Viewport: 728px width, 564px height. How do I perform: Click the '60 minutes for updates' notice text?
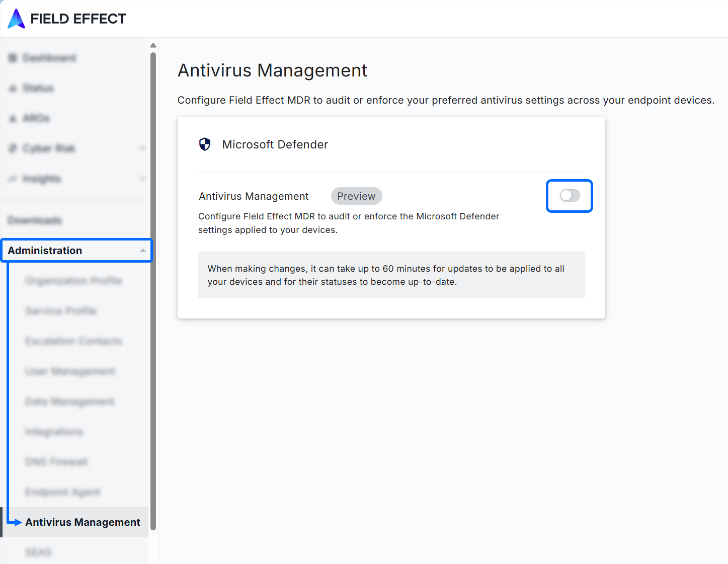click(x=385, y=275)
